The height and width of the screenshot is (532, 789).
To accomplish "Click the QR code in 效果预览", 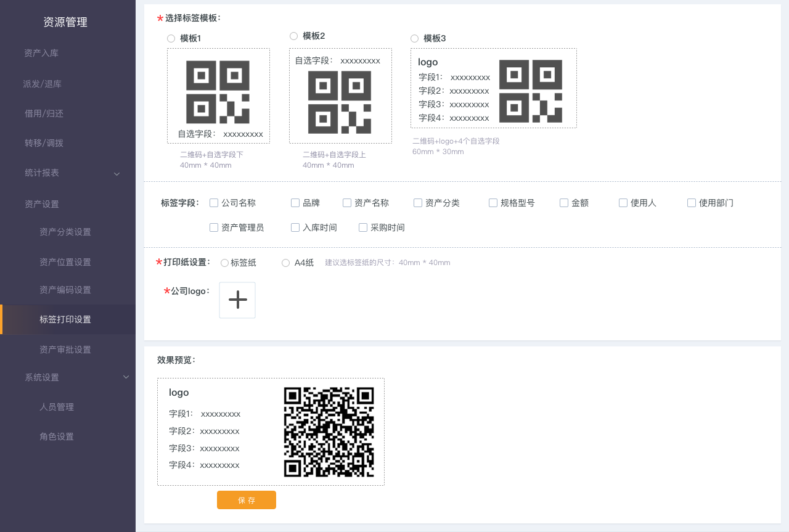I will [329, 432].
